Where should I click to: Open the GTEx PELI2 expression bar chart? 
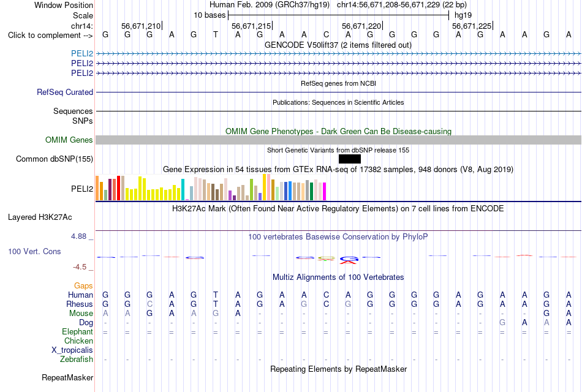point(211,188)
